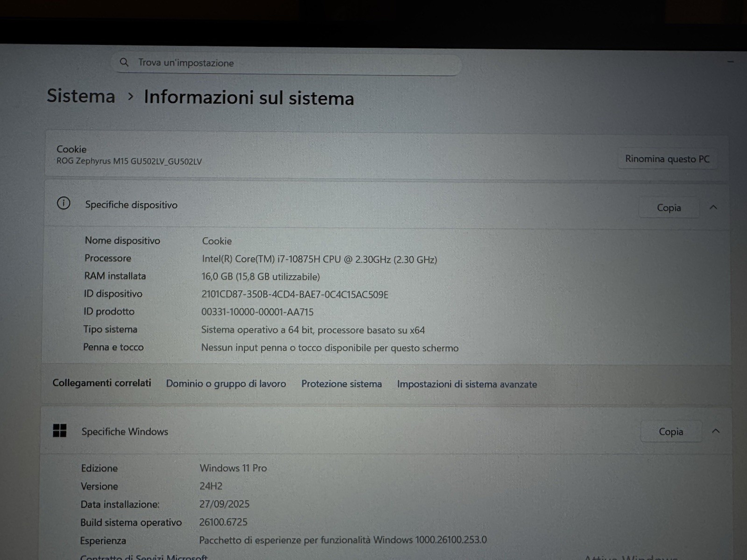Select the ID dispositivo value text
Screen dimensions: 747x560
[295, 294]
